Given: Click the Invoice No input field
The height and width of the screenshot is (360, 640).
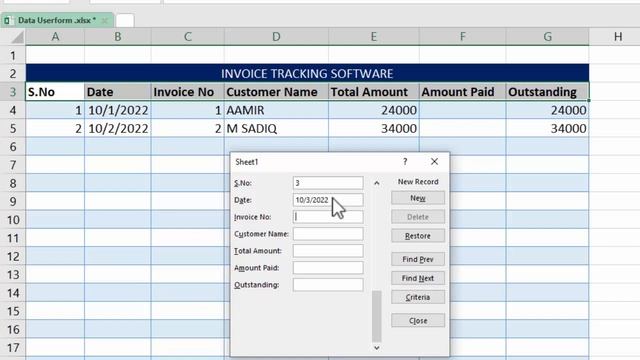Looking at the screenshot, I should 328,217.
